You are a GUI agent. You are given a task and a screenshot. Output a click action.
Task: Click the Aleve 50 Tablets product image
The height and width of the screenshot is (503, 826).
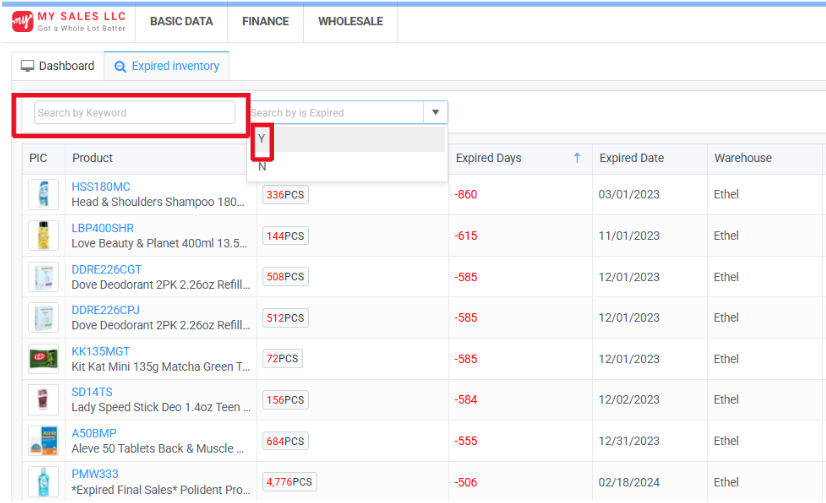pos(43,441)
